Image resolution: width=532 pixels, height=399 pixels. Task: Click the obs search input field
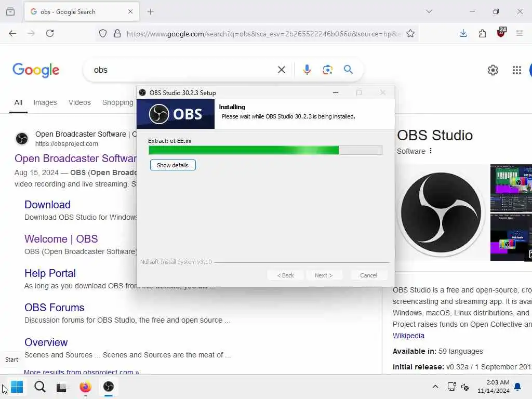pos(183,70)
